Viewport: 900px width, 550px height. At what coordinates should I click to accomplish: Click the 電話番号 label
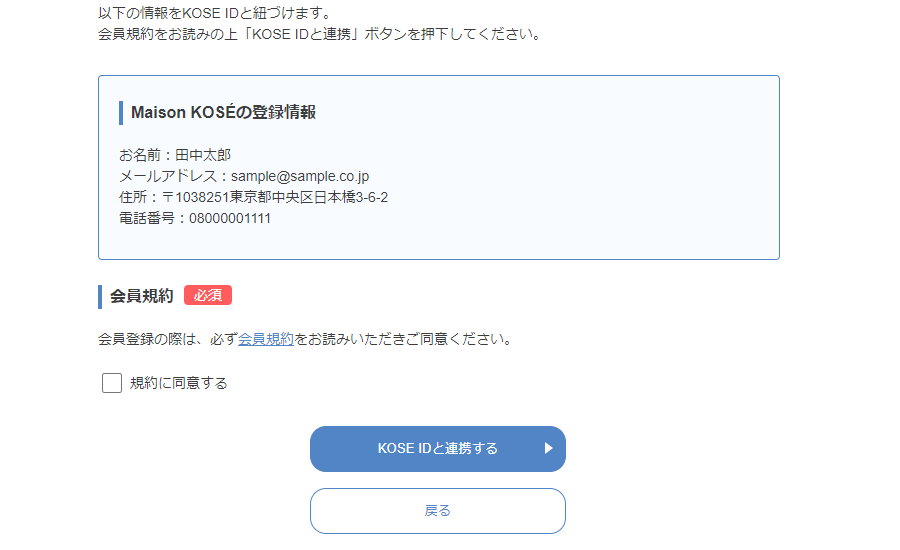(146, 219)
